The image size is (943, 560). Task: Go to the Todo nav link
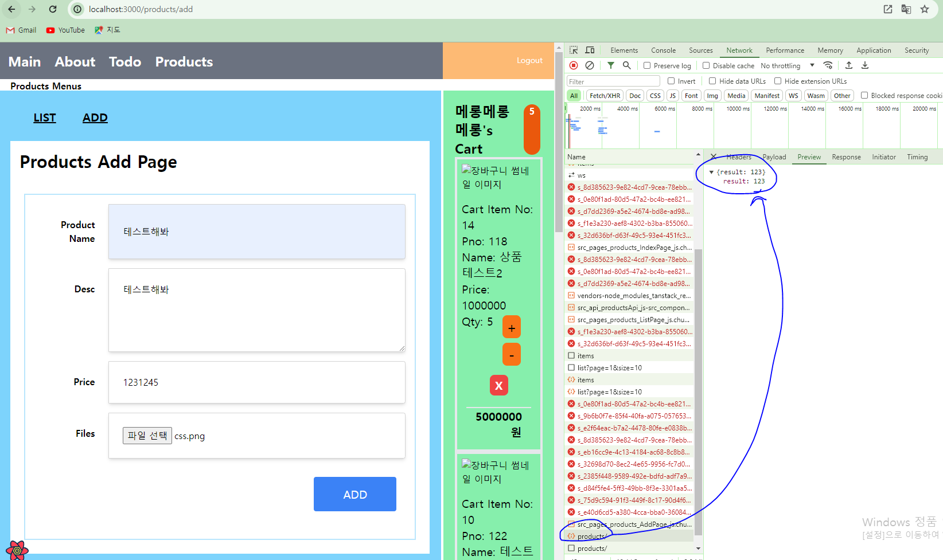(x=125, y=61)
